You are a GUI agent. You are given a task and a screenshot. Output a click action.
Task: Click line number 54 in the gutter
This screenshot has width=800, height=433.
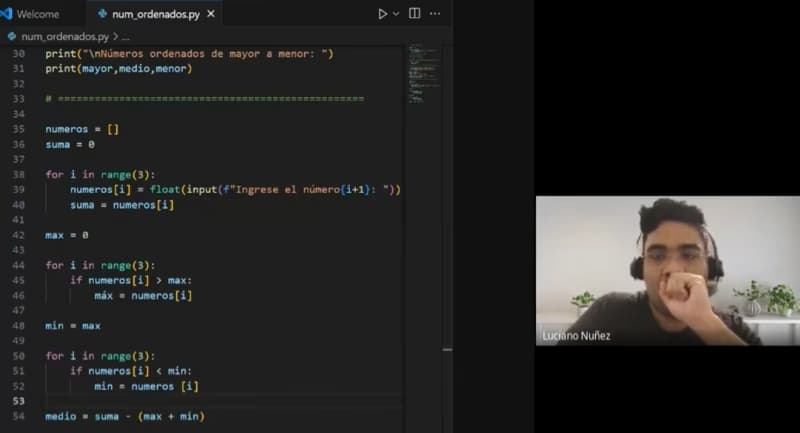[x=18, y=416]
